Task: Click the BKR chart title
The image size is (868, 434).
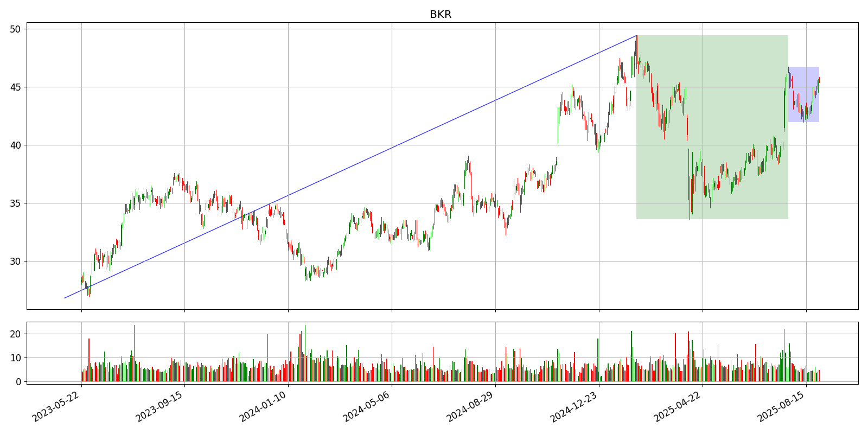Action: click(x=441, y=15)
